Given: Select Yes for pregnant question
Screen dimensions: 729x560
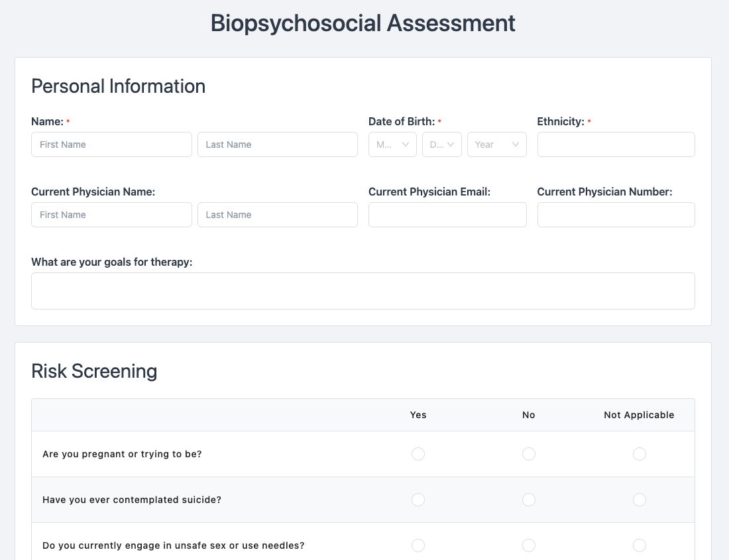Looking at the screenshot, I should (x=418, y=454).
